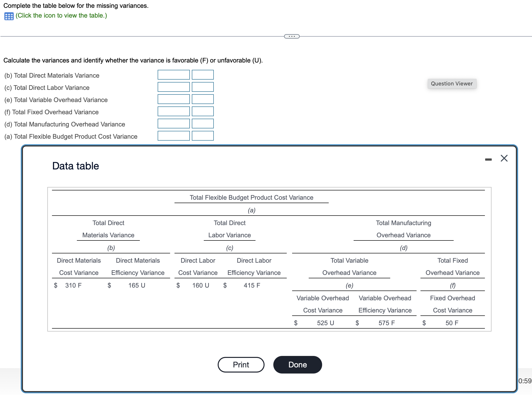
Task: Click the Print button in the Data table dialog
Action: 241,364
